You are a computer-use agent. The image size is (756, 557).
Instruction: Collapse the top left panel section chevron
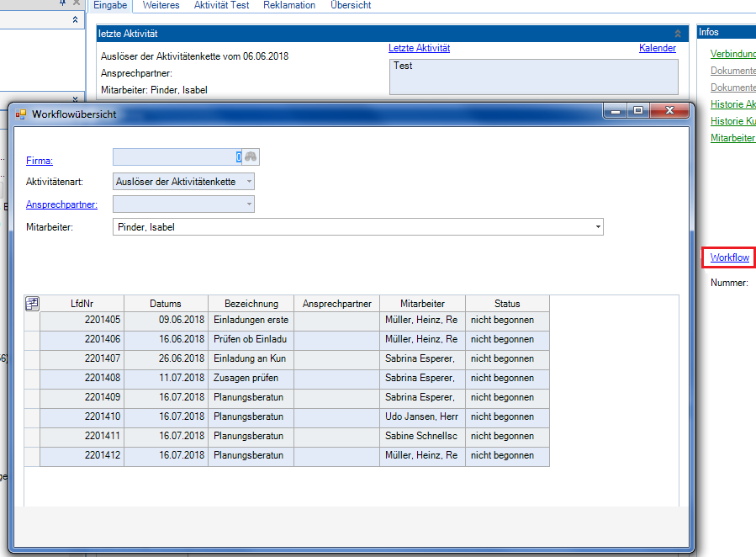[76, 19]
